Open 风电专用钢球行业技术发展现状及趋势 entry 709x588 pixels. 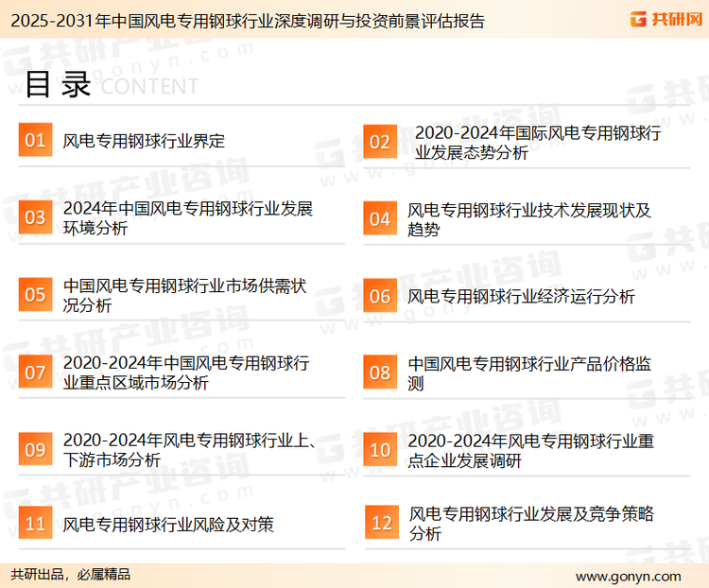tap(529, 219)
